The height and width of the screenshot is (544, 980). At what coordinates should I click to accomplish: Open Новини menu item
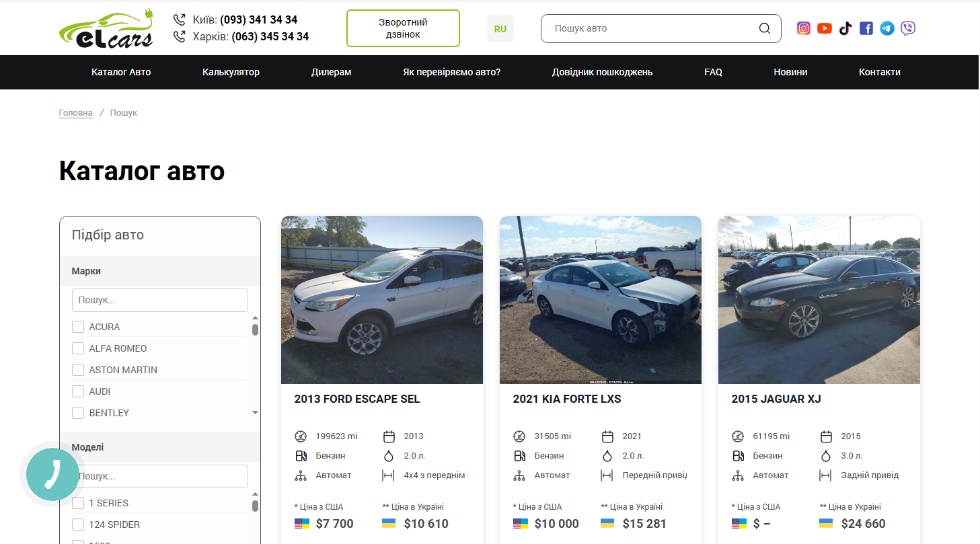pos(790,72)
